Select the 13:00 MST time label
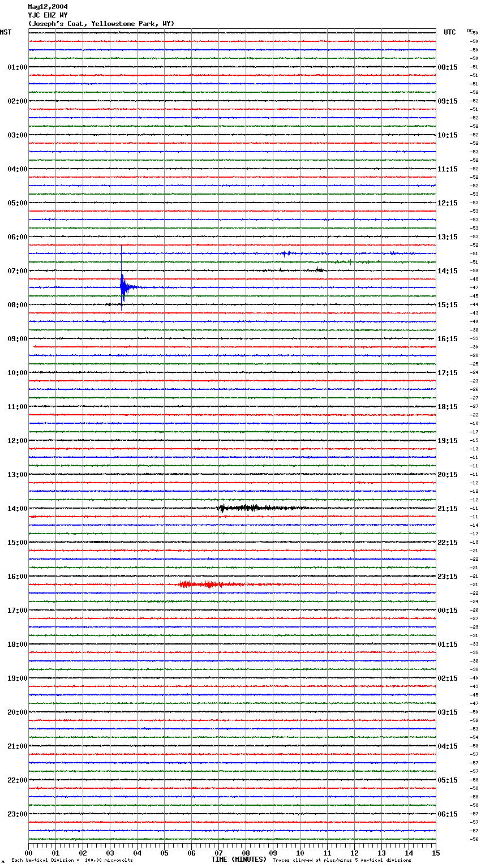The image size is (481, 868). point(17,475)
